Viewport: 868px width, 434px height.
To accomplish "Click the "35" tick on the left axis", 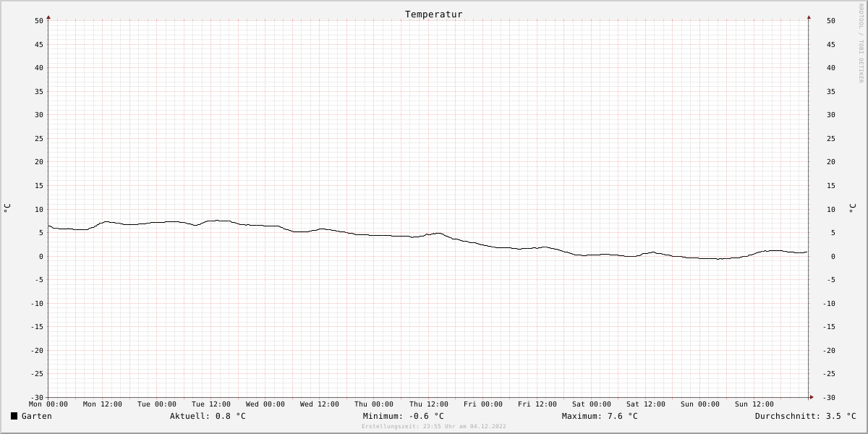I will (39, 91).
